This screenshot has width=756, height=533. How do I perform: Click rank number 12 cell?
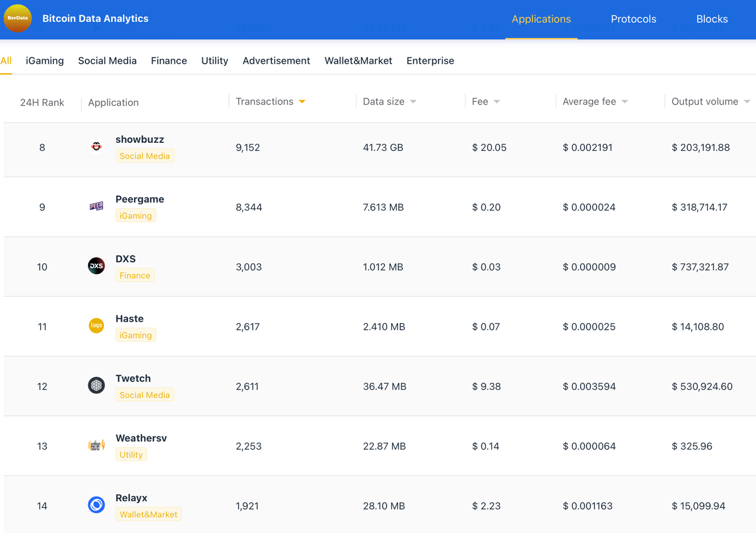click(42, 386)
